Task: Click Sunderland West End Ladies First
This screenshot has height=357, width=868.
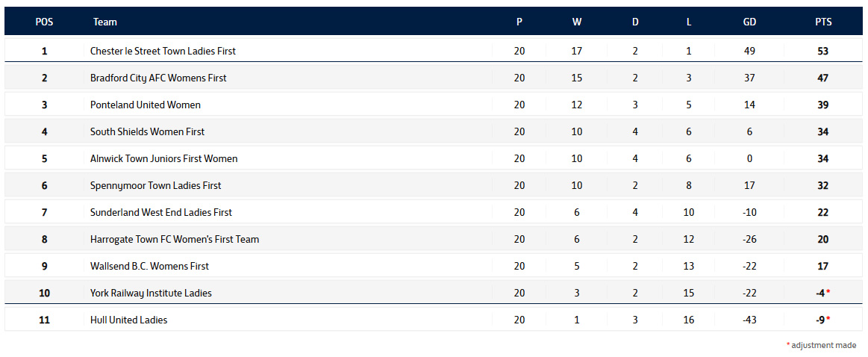Action: [x=161, y=212]
